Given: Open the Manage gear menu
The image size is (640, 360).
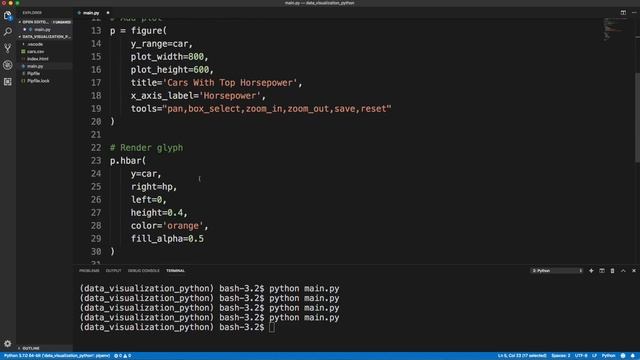Looking at the screenshot, I should click(x=7, y=344).
